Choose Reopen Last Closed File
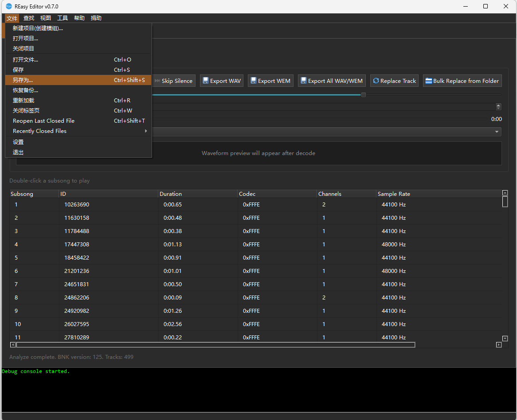The width and height of the screenshot is (517, 420). click(78, 121)
